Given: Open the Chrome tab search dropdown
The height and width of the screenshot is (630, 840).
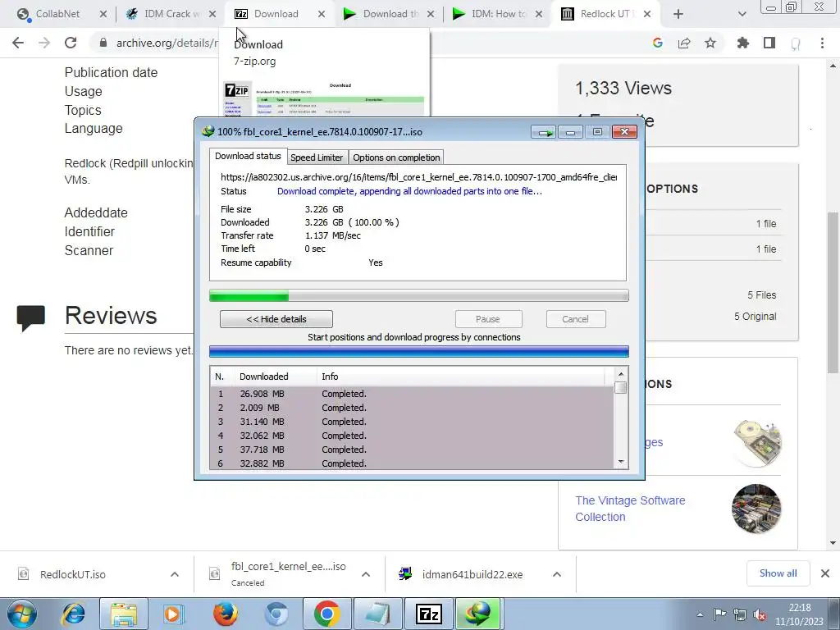Looking at the screenshot, I should click(x=742, y=15).
